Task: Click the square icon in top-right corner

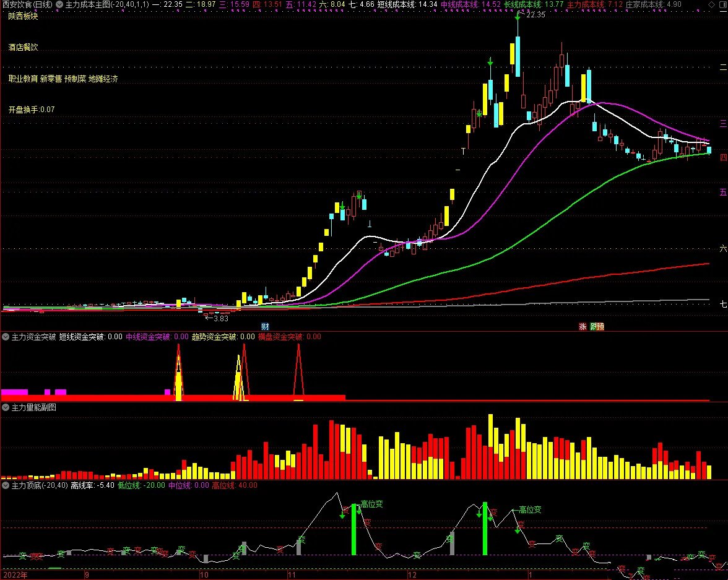Action: [x=721, y=4]
